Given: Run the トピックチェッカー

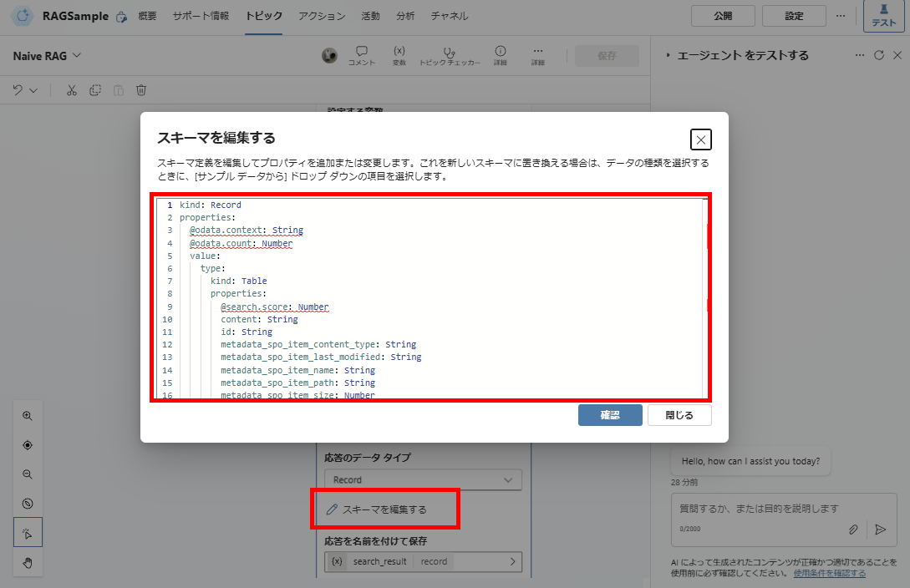Looking at the screenshot, I should click(449, 55).
